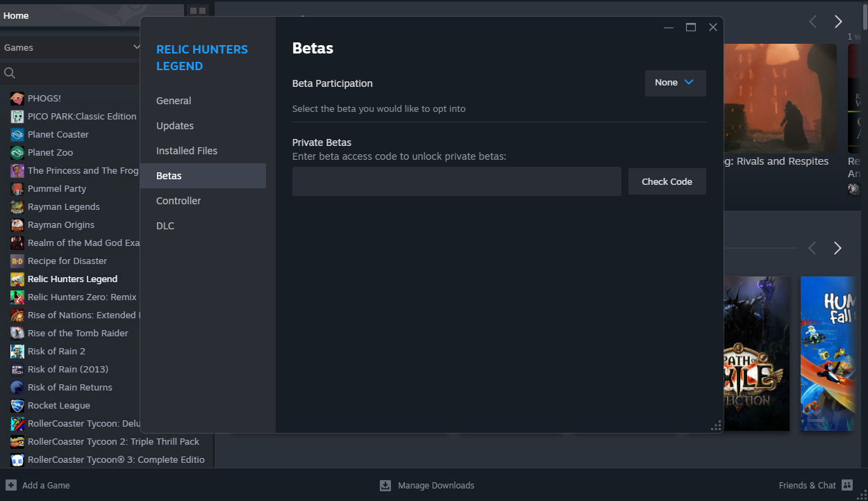
Task: Open the Beta Participation dropdown
Action: click(x=675, y=83)
